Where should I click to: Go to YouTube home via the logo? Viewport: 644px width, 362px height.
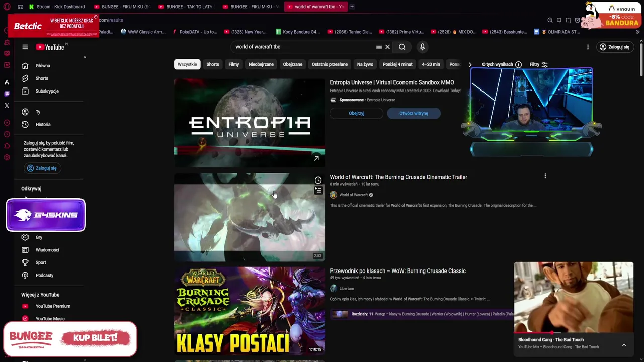click(x=50, y=47)
